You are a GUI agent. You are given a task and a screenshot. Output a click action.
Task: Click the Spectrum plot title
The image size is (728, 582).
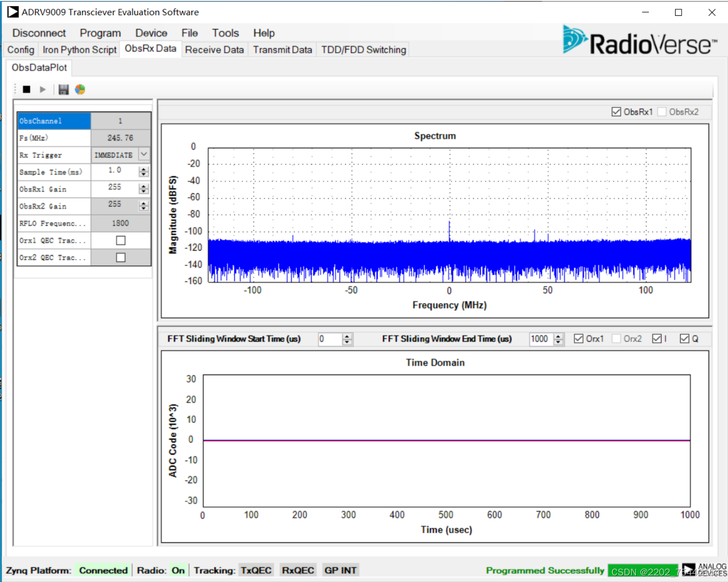click(x=435, y=136)
